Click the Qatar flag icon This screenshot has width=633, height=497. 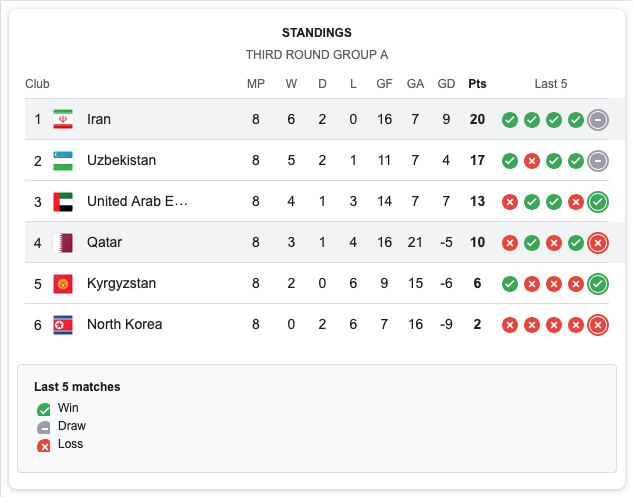pos(63,242)
